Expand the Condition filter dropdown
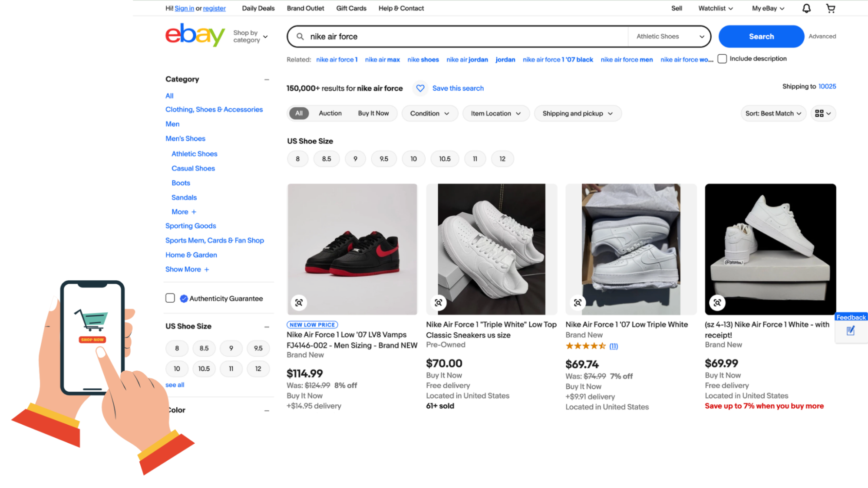 tap(429, 114)
